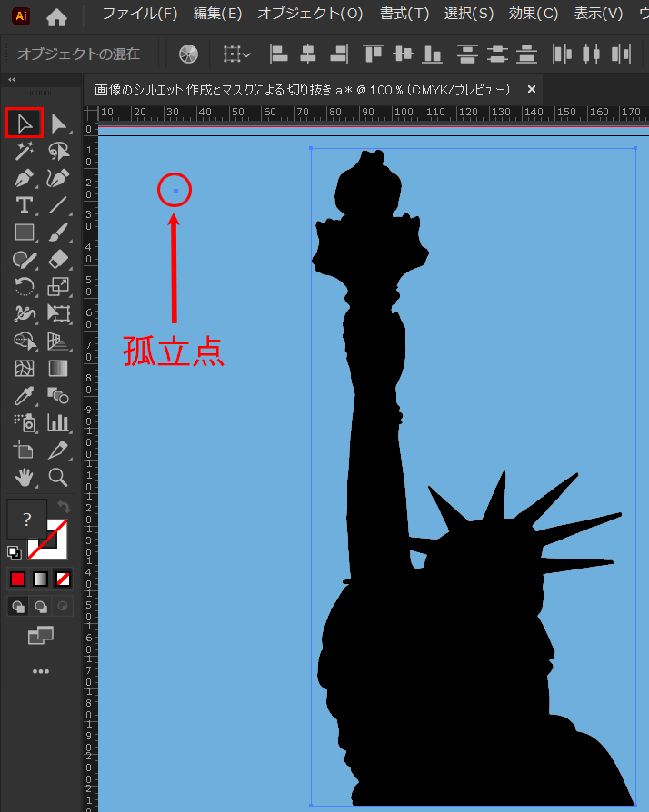Align objects to horizontal right
This screenshot has height=812, width=649.
(x=338, y=54)
